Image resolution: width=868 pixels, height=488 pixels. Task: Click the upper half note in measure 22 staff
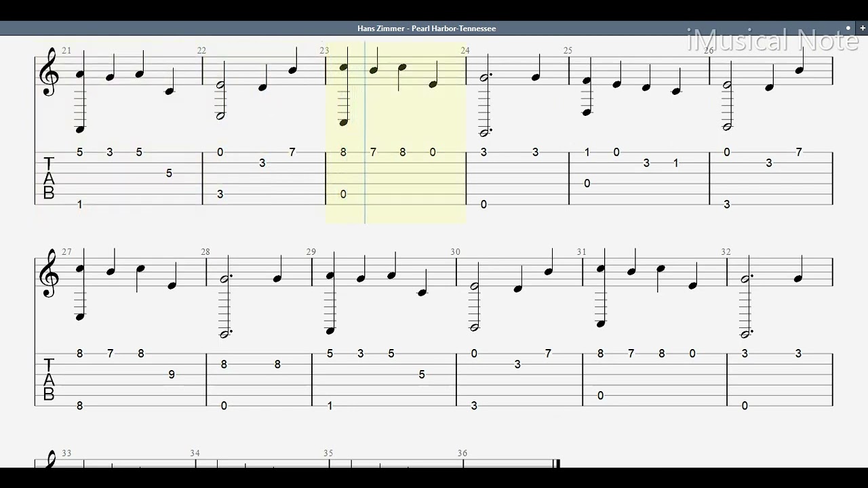[220, 85]
